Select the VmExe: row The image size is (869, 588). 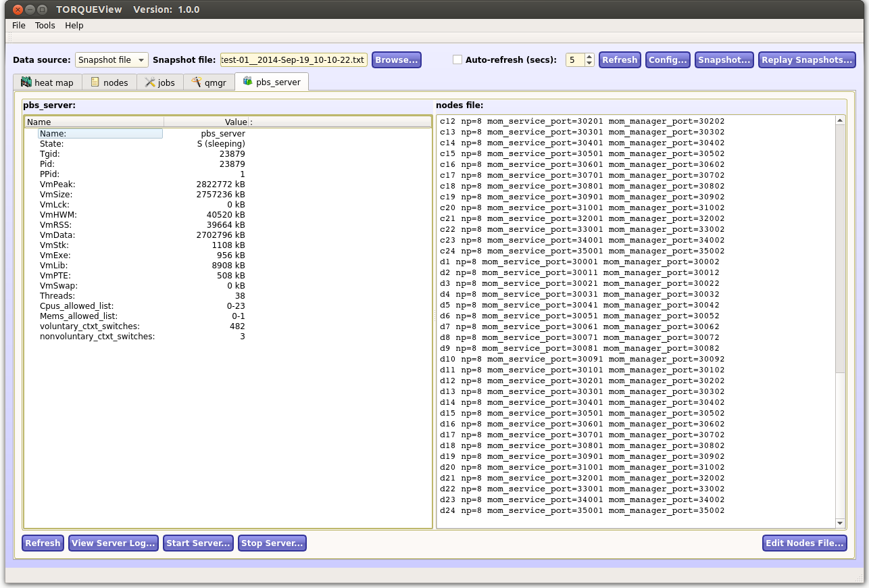point(228,255)
